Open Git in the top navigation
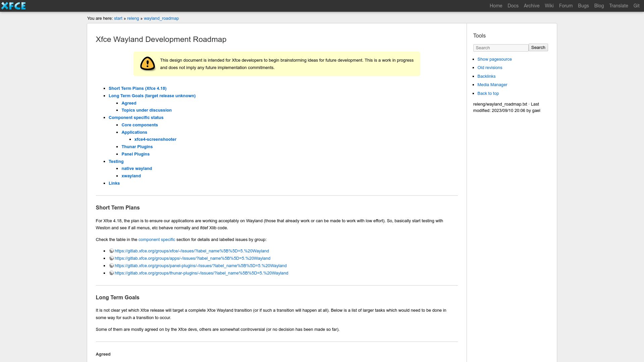The width and height of the screenshot is (644, 362). (636, 6)
